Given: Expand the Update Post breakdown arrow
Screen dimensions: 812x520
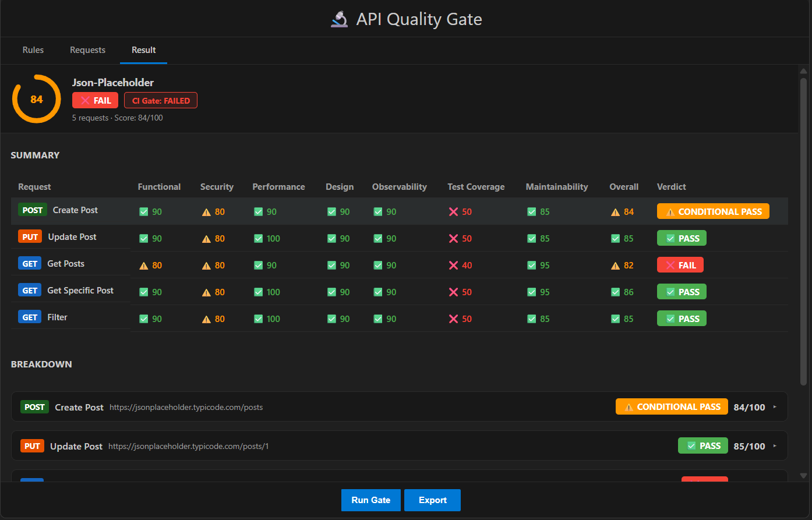Looking at the screenshot, I should [775, 446].
